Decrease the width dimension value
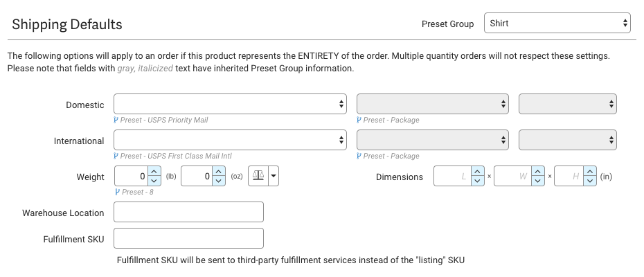 click(x=537, y=181)
